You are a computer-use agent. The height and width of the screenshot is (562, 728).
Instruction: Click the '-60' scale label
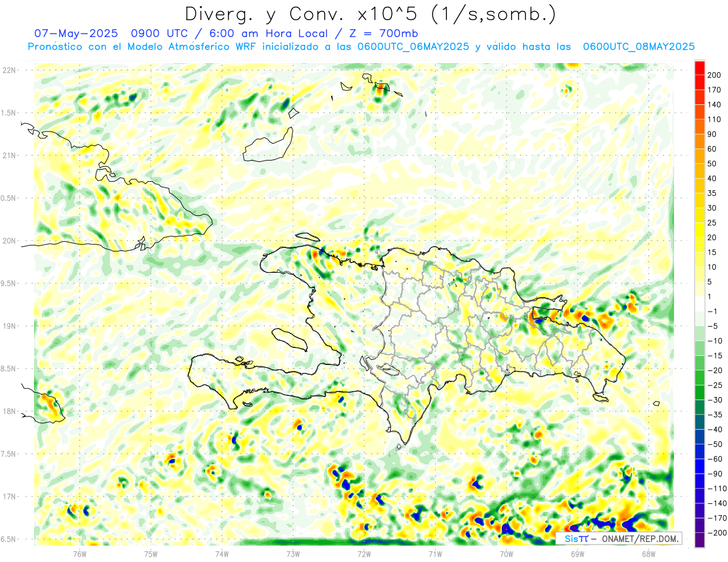715,459
